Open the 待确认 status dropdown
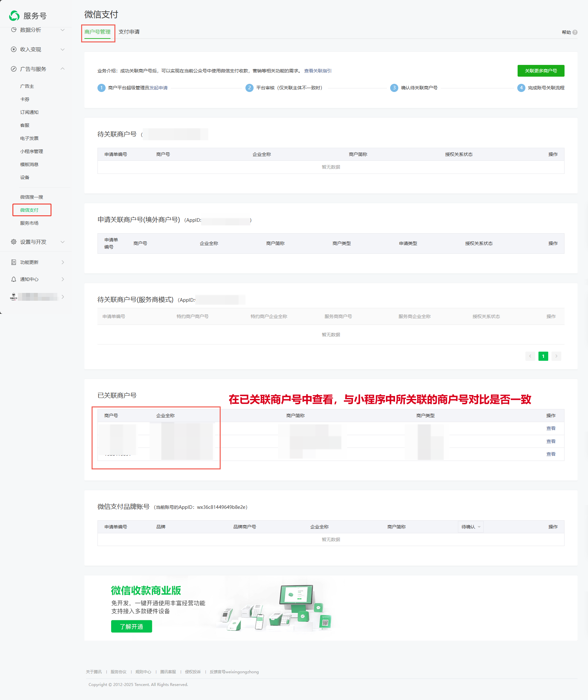 click(x=470, y=526)
